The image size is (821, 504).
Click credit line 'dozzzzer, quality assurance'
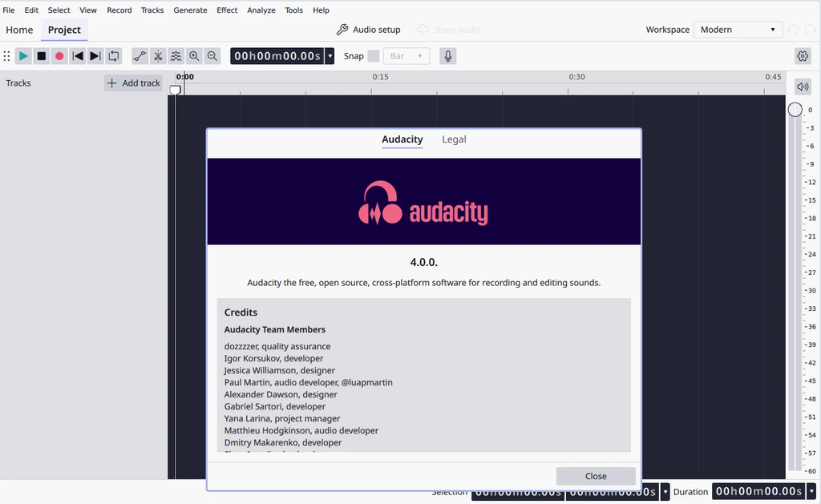tap(277, 346)
